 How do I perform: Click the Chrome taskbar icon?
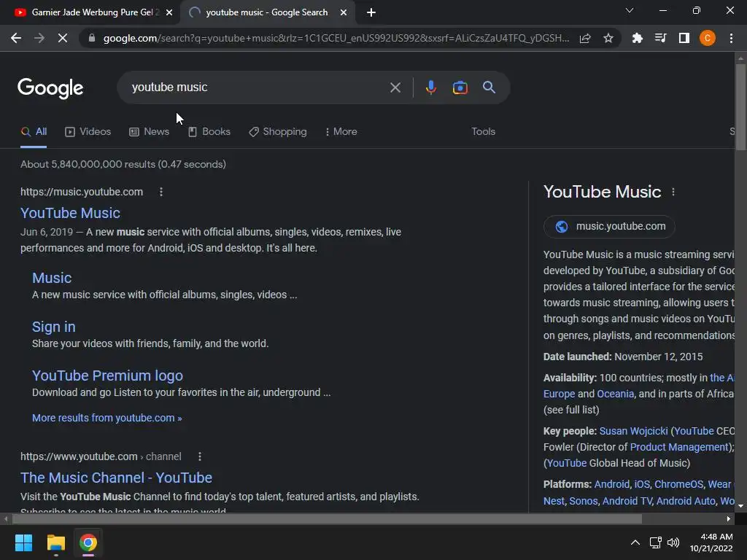click(88, 542)
